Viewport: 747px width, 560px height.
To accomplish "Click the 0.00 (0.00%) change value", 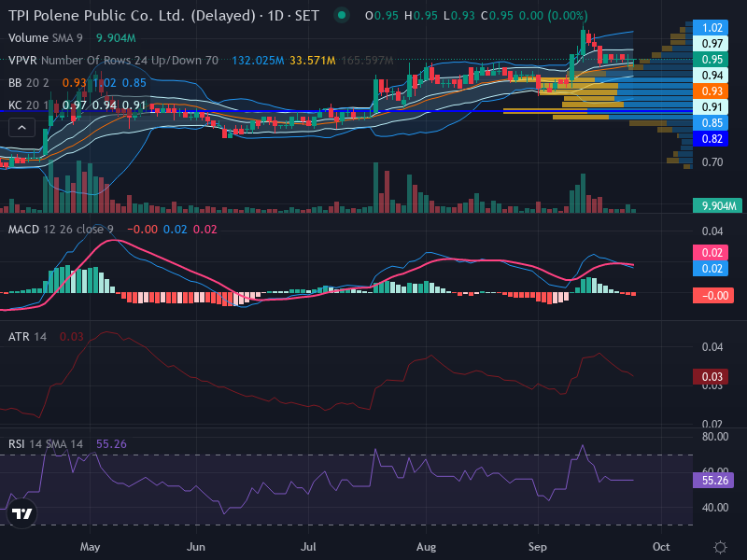I will 553,16.
